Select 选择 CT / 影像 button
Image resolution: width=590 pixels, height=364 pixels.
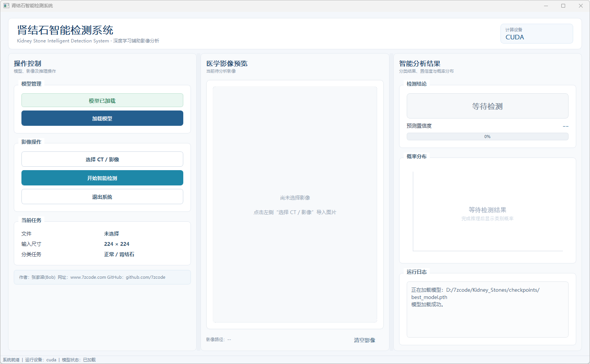[102, 159]
